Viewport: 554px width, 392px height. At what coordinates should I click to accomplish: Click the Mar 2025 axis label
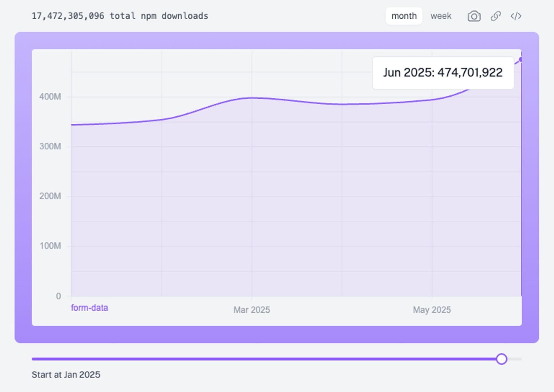252,310
